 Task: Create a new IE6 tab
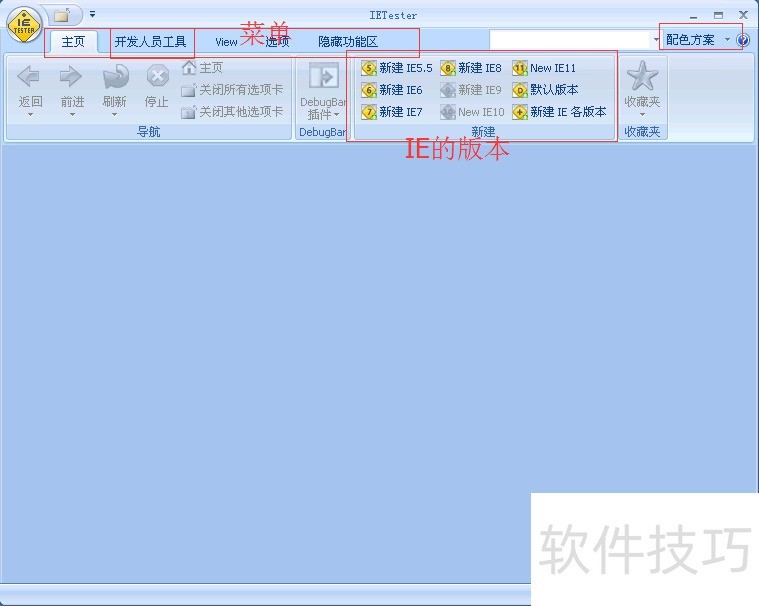(392, 90)
